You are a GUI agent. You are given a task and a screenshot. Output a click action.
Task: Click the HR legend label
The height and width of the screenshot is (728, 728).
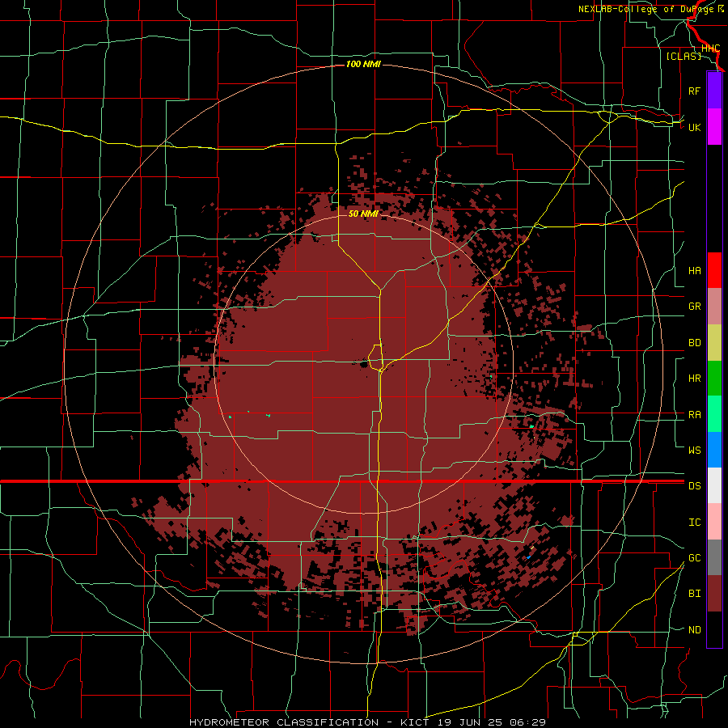coord(694,379)
